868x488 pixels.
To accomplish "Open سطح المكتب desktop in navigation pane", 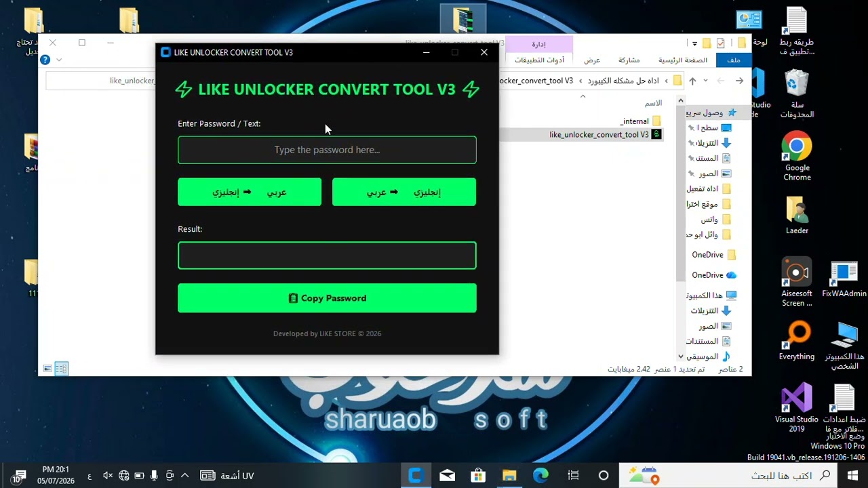I will 711,127.
